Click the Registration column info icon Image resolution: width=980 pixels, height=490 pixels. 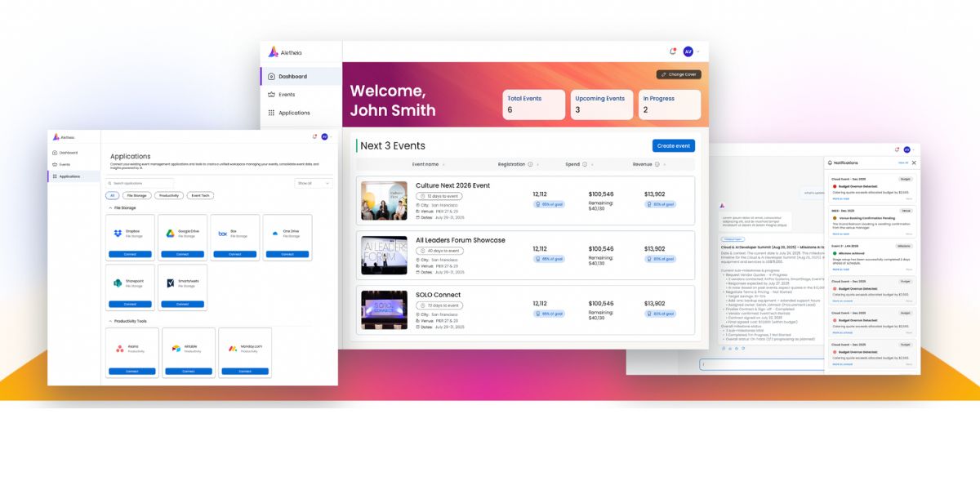point(530,164)
